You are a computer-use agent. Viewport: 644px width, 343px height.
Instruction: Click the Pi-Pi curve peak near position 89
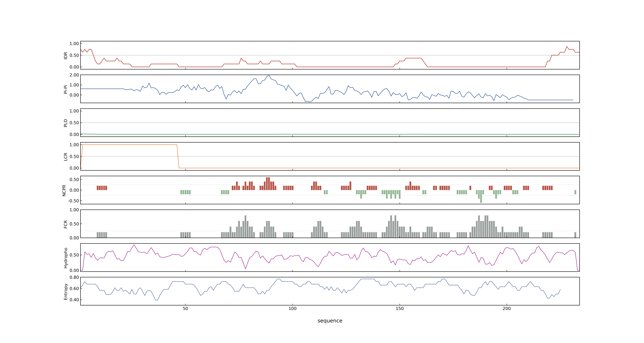click(269, 75)
